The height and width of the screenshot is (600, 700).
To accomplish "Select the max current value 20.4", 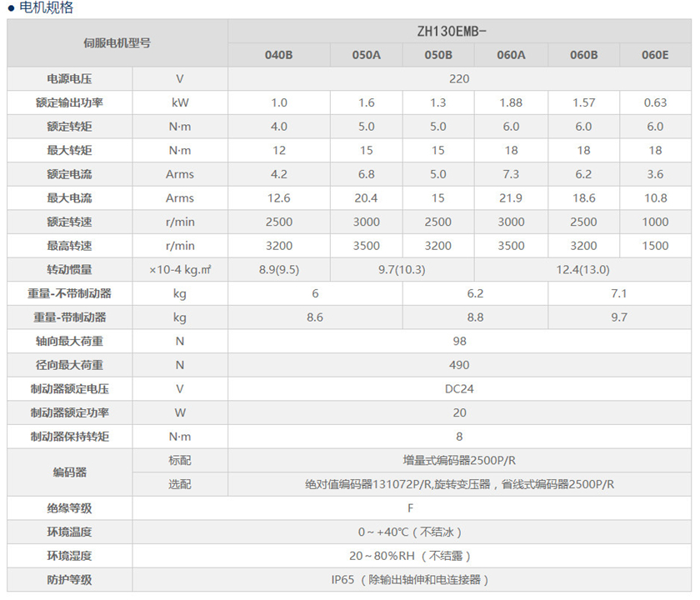I will point(366,198).
